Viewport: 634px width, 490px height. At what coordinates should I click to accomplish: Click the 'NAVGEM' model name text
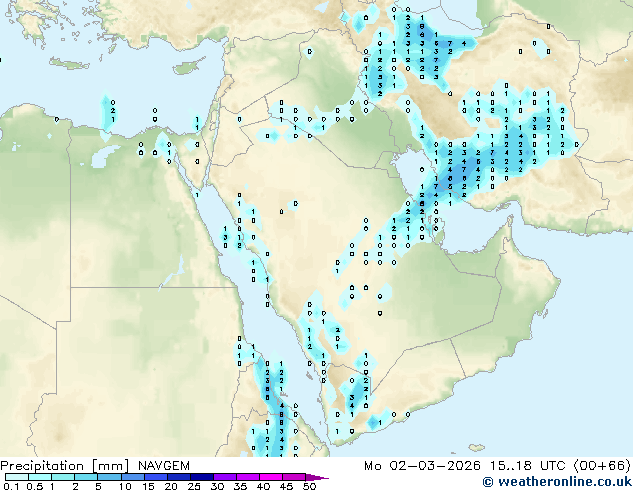(x=163, y=466)
